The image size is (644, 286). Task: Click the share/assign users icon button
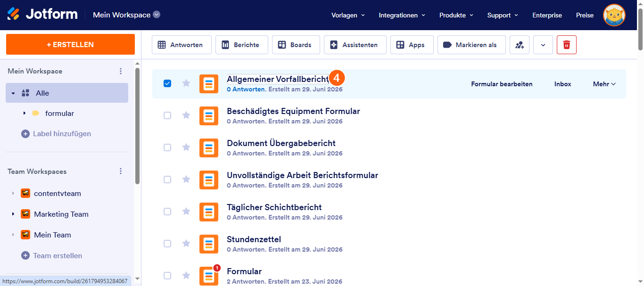[x=520, y=45]
